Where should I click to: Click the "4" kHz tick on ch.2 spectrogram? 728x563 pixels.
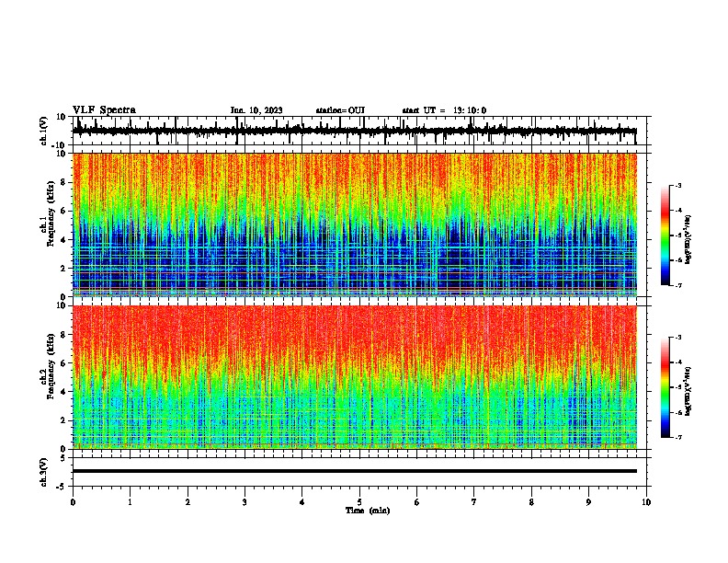(x=63, y=392)
